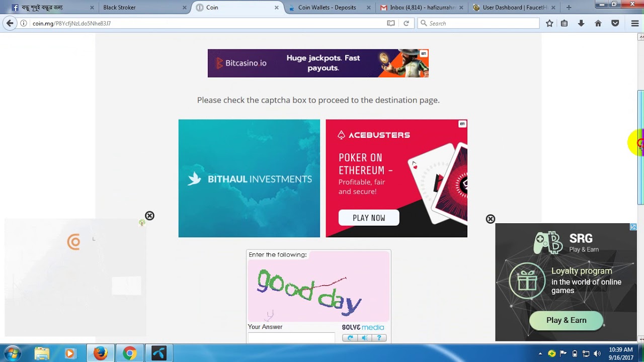
Task: Click the battery power tray icon
Action: [x=575, y=353]
